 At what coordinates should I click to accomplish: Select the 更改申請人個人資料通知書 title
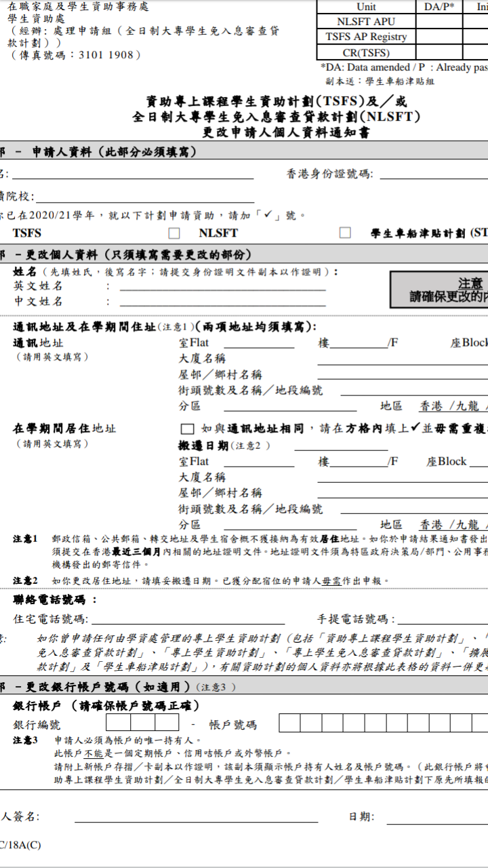[286, 133]
